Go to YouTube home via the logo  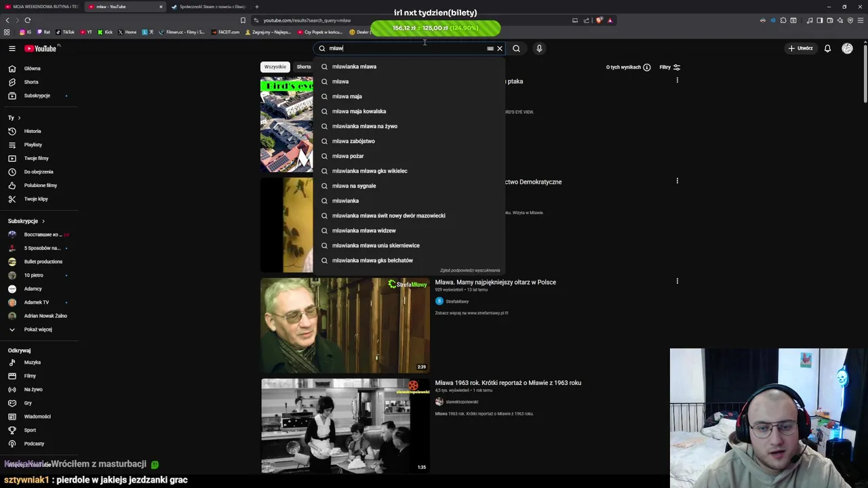tap(41, 48)
